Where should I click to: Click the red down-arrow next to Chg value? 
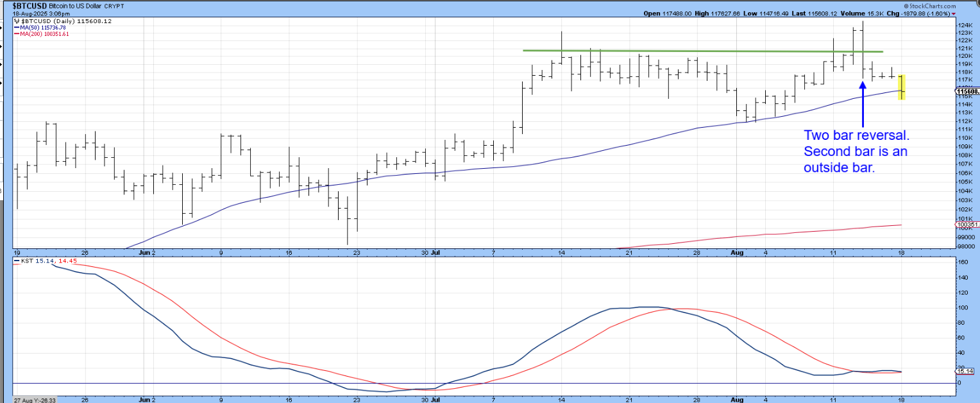click(953, 13)
